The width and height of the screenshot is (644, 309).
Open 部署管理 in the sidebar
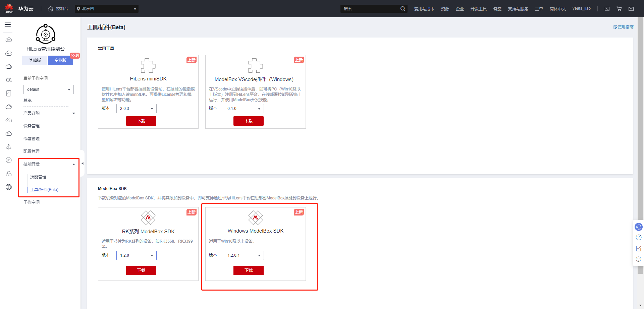[x=32, y=139]
